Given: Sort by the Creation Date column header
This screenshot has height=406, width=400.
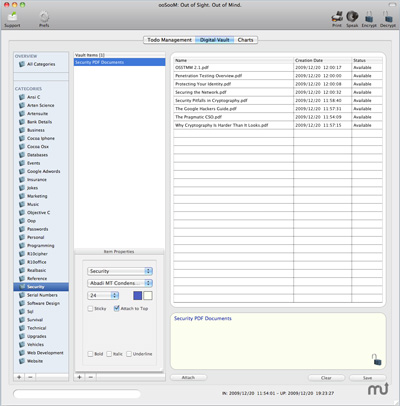Looking at the screenshot, I should point(322,60).
